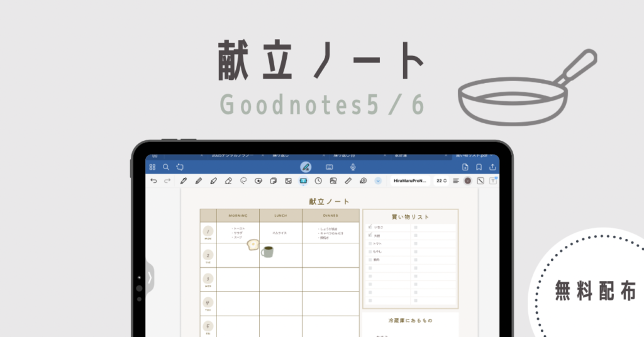
Task: Select the highlighted Text box tool
Action: pos(303,181)
